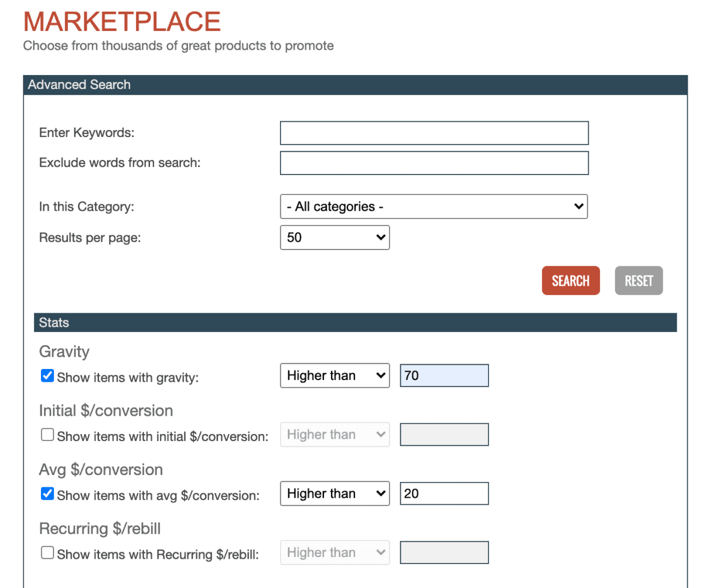The image size is (703, 588).
Task: Select the avg $/conversion value showing 20
Action: click(x=443, y=493)
